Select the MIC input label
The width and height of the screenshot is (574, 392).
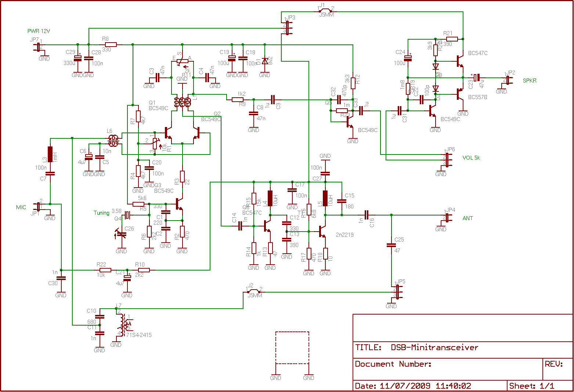click(x=21, y=207)
